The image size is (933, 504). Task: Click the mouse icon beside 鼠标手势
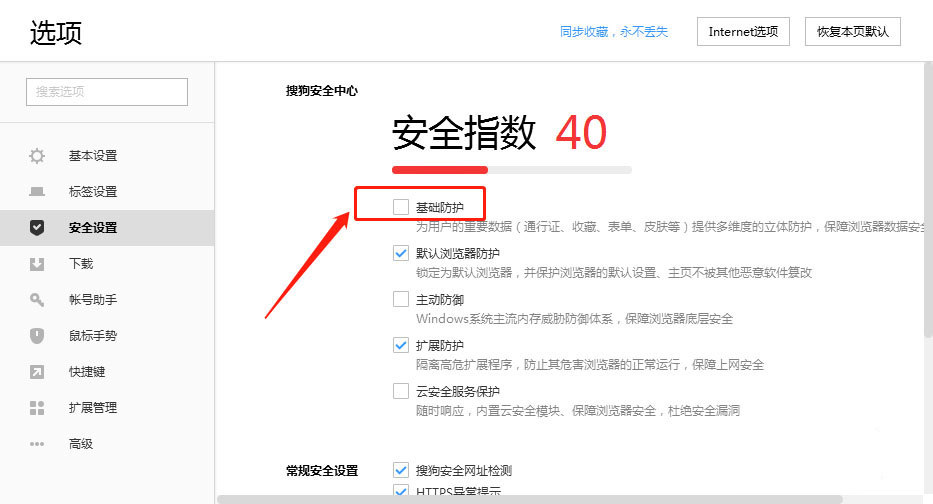[x=37, y=336]
